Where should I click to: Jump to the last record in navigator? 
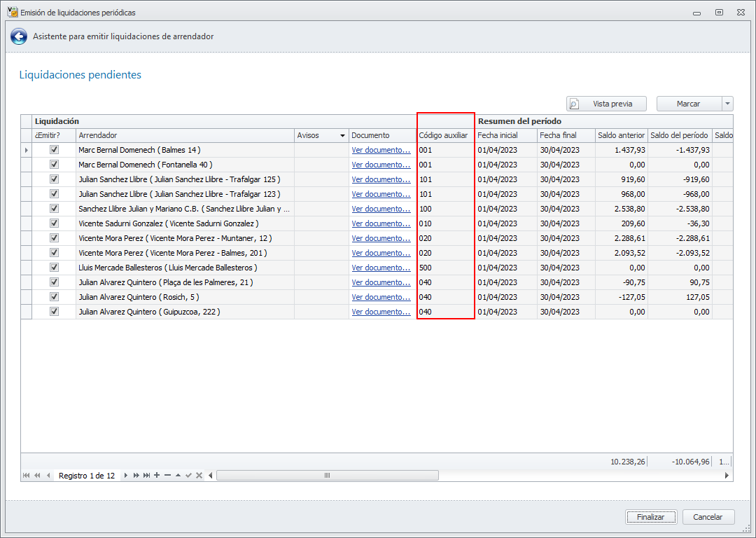146,476
